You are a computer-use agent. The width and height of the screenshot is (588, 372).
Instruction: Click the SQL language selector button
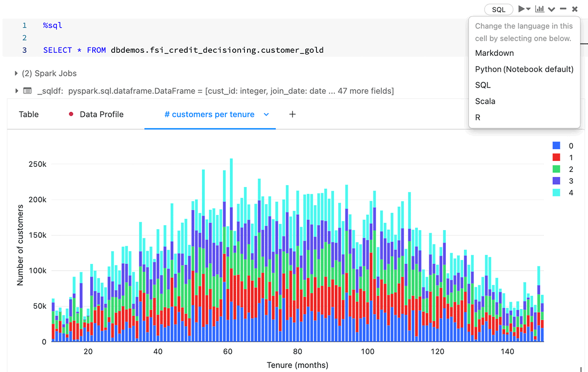[x=498, y=9]
